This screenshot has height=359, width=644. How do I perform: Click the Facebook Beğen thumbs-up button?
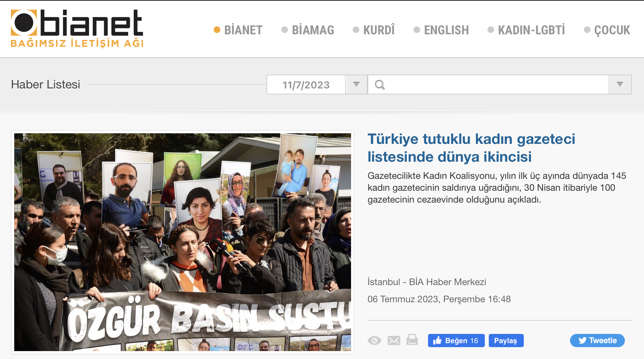(x=456, y=341)
